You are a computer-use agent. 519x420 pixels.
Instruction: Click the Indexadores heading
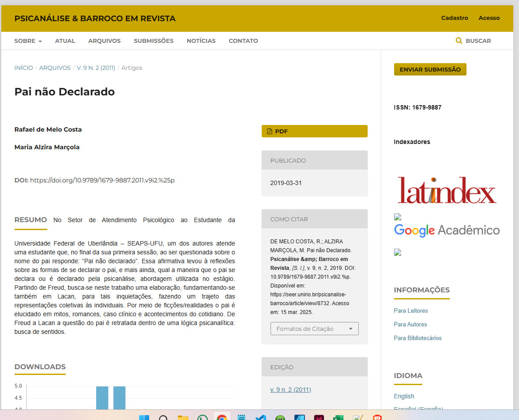[412, 142]
